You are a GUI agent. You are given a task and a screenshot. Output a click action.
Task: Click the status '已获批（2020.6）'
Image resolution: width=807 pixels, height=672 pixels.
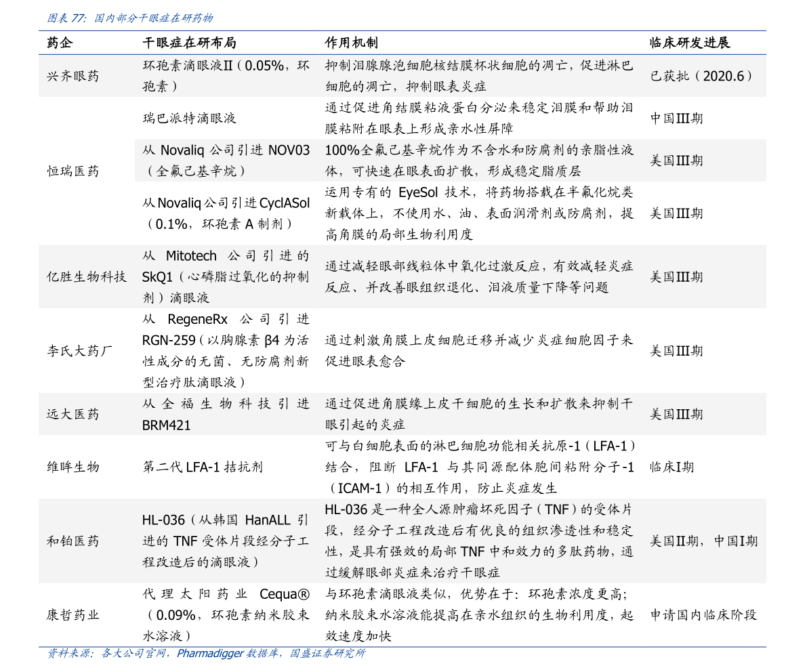(x=701, y=76)
